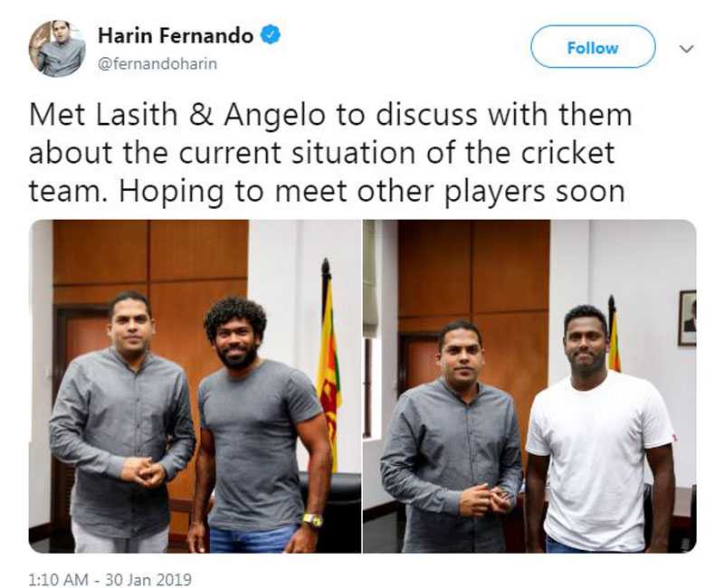Visit the @fernandoharin handle
This screenshot has height=588, width=724.
tap(157, 63)
